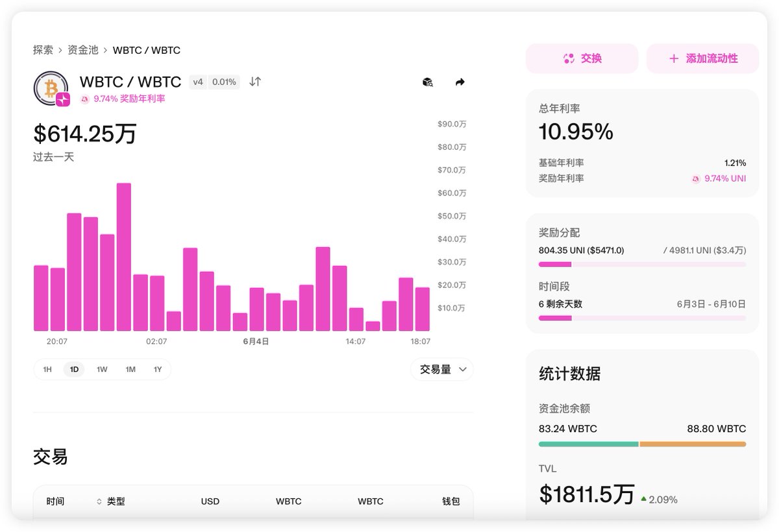This screenshot has width=779, height=532.
Task: Click the 添加流动性 button
Action: point(703,58)
